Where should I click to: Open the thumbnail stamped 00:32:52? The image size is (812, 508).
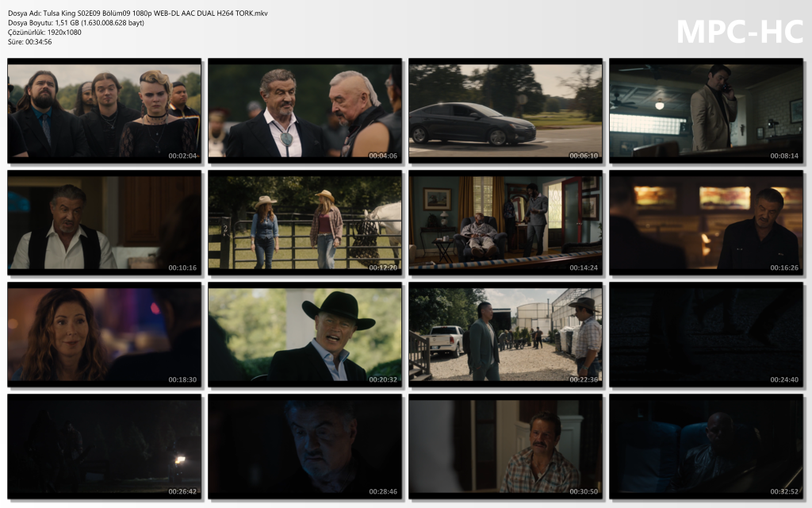(x=706, y=446)
